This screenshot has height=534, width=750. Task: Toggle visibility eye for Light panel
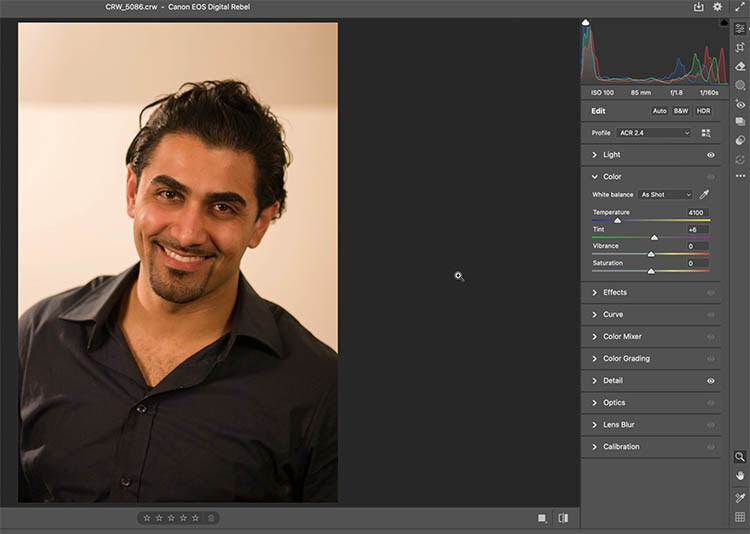(711, 155)
